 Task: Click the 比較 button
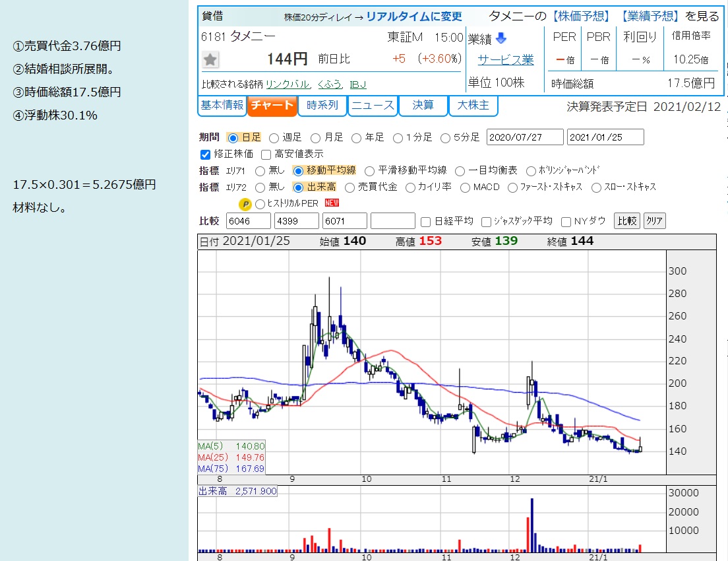tap(627, 221)
